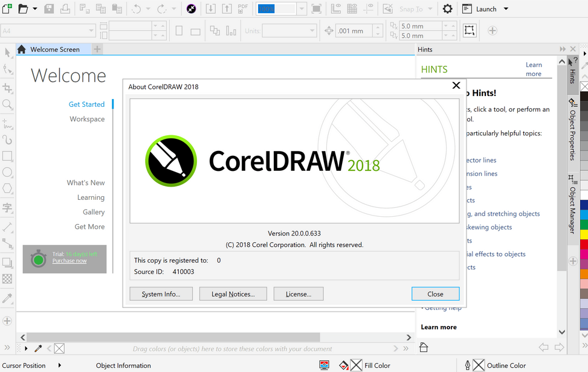Click the horizontal scrollbar in Welcome screen
Viewport: 588px width, 372px height.
click(173, 337)
